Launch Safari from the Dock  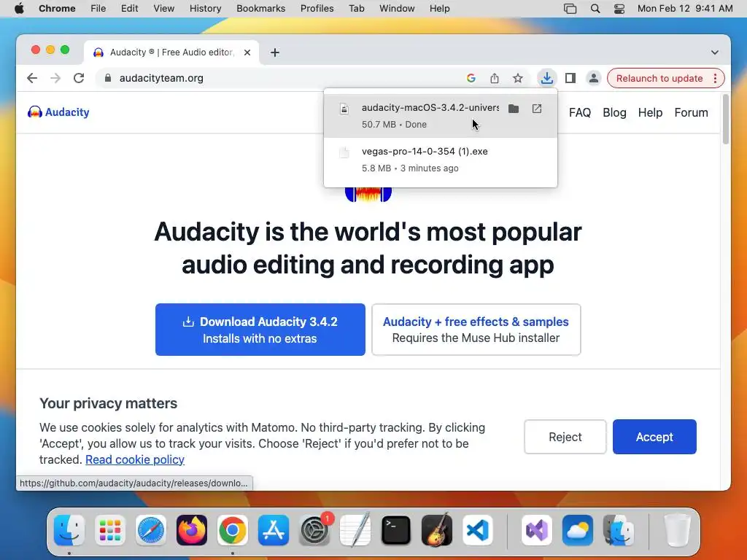point(151,530)
